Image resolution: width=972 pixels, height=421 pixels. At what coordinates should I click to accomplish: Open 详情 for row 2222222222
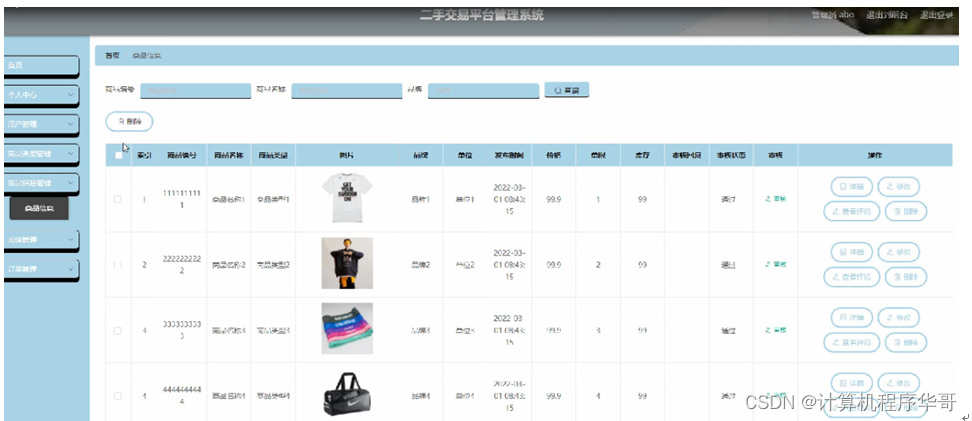(851, 252)
